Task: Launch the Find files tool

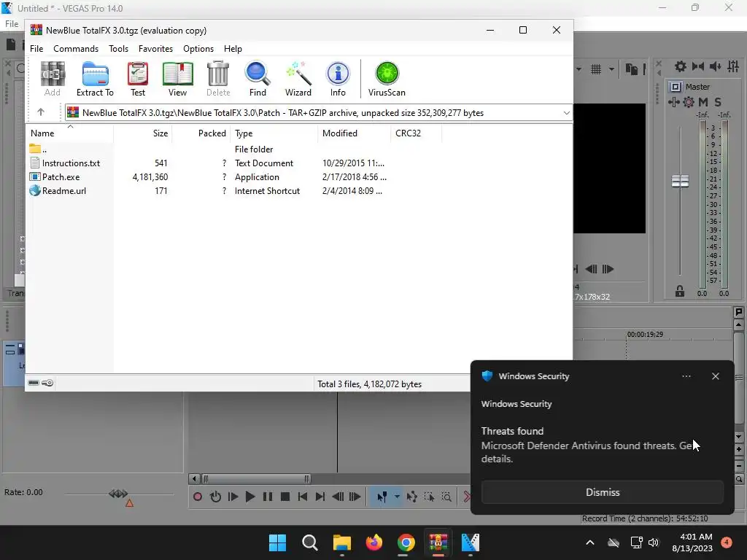Action: 258,79
